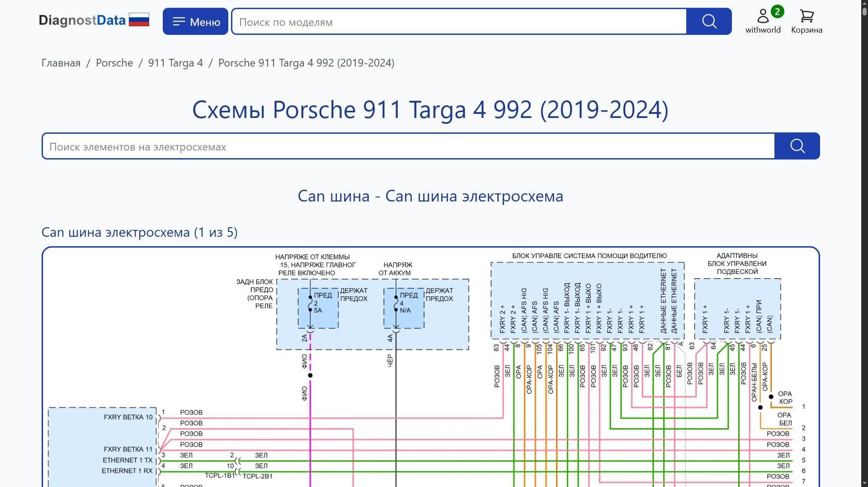868x487 pixels.
Task: Click the 'ЧЁР' wire color label
Action: tap(390, 361)
